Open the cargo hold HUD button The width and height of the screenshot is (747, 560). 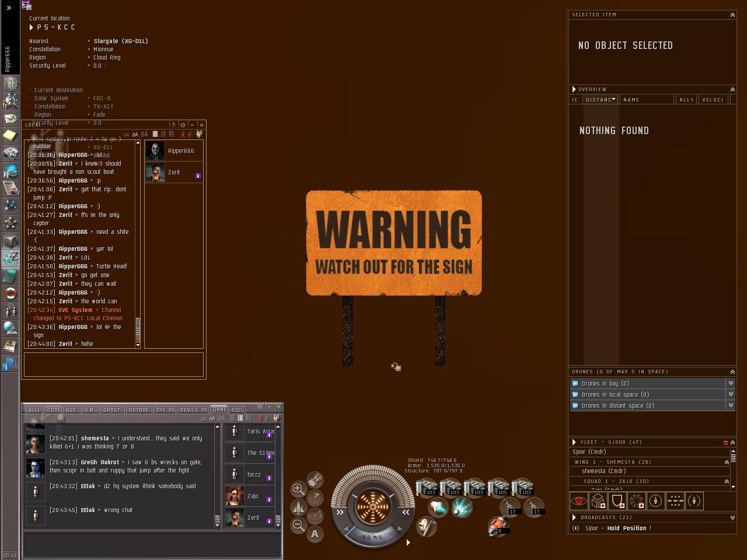click(x=315, y=480)
